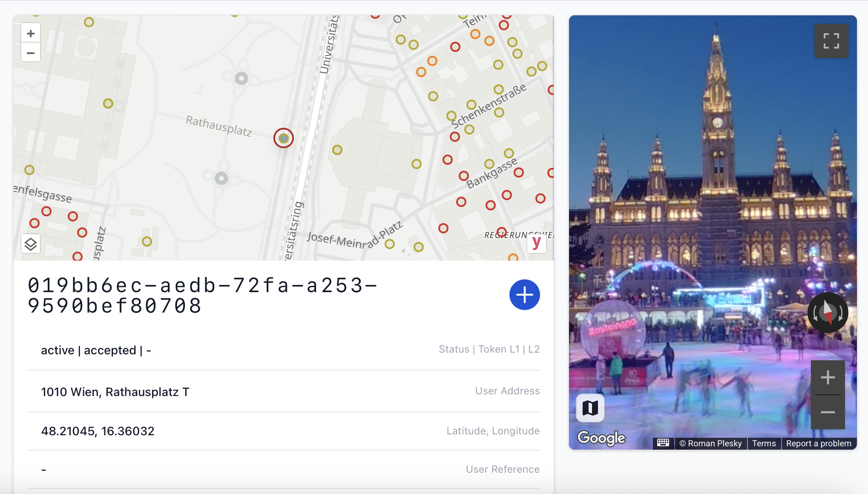
Task: Open the Terms link
Action: tap(764, 443)
